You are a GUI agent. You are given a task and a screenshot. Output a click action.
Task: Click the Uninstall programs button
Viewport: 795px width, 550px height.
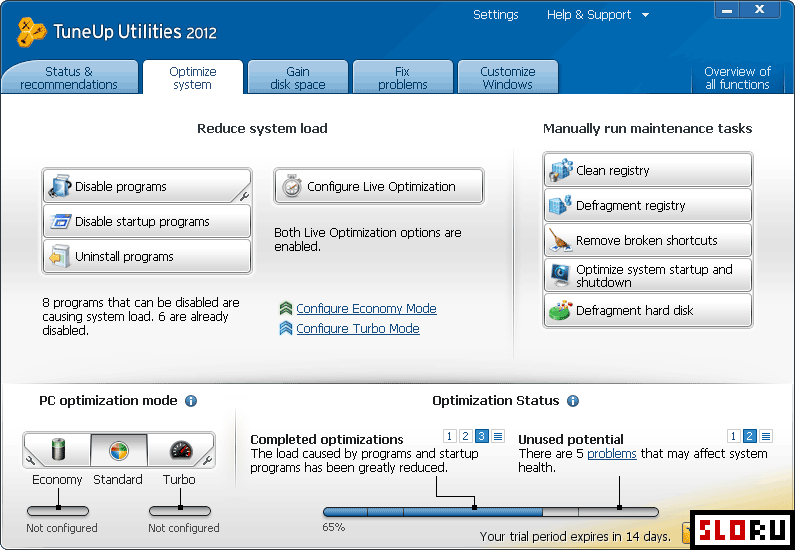pos(147,256)
